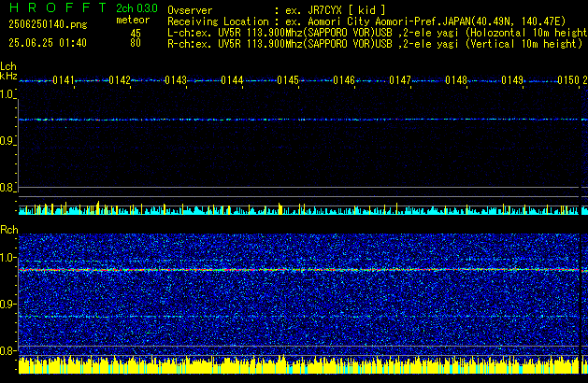Select the 0148 time marker
Image resolution: width=588 pixels, height=383 pixels.
tap(456, 80)
